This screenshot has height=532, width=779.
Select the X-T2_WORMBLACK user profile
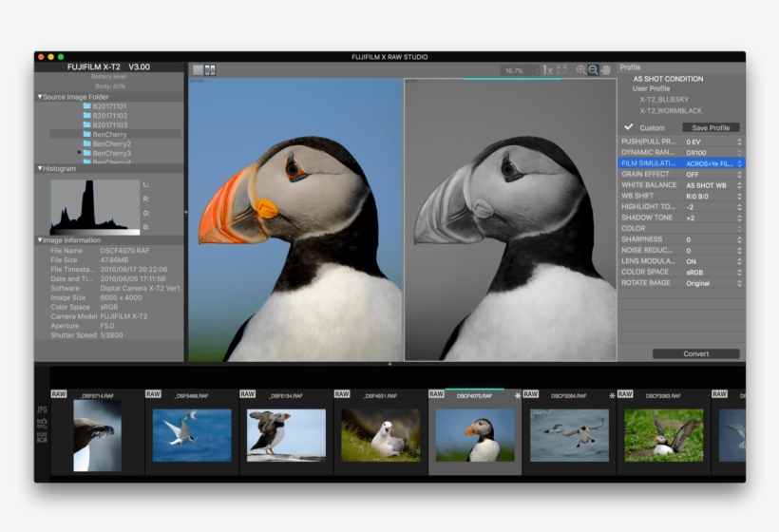[x=671, y=111]
